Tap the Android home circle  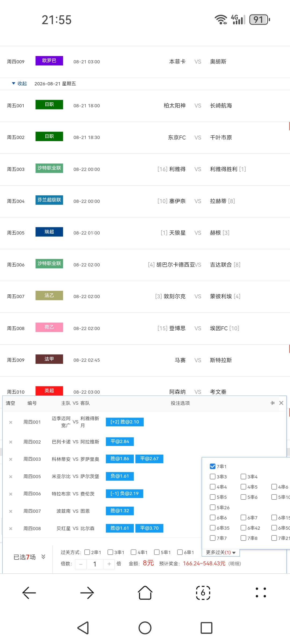click(145, 628)
